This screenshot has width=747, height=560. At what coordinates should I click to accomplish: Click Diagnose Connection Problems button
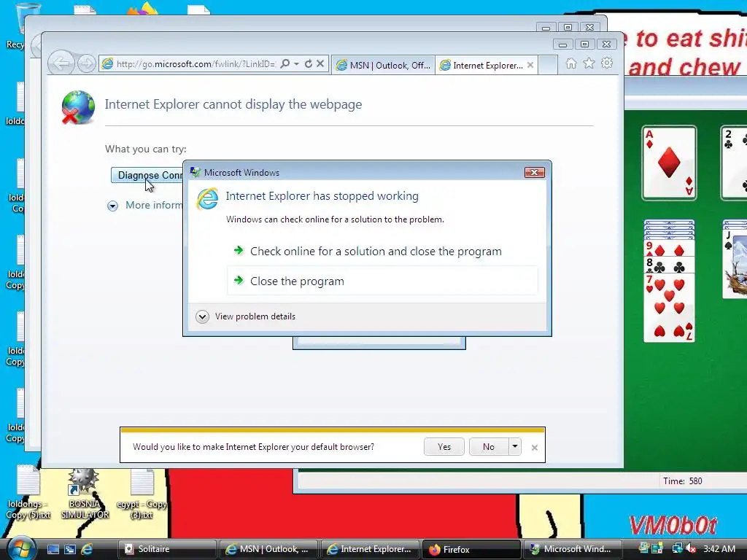147,175
